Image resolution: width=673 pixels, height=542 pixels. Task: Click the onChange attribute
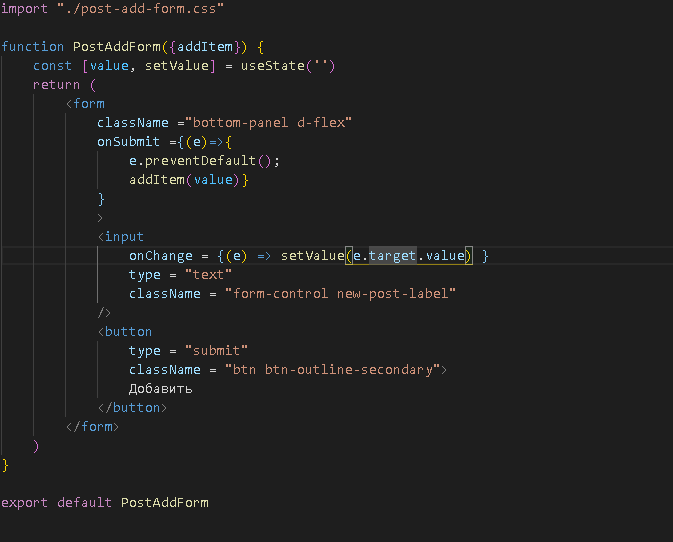(161, 256)
